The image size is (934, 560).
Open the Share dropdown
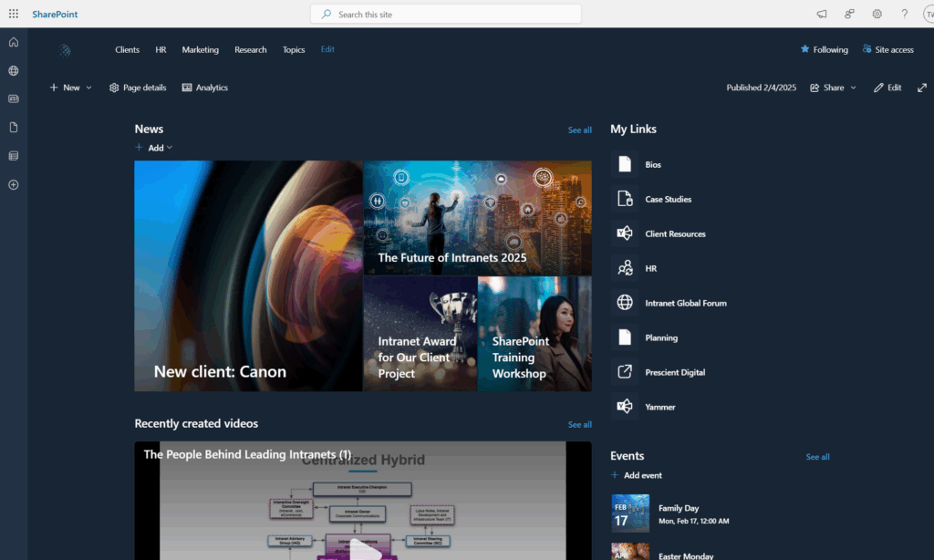833,88
